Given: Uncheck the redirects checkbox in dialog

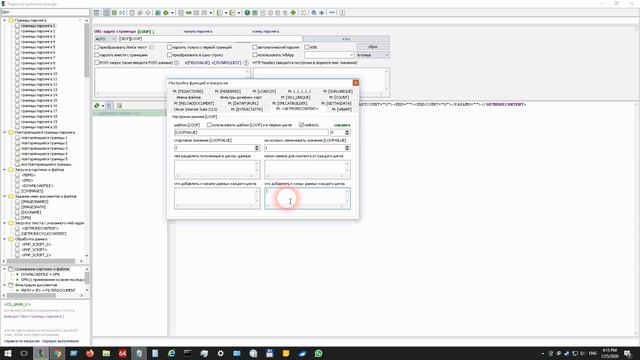Looking at the screenshot, I should tap(302, 125).
